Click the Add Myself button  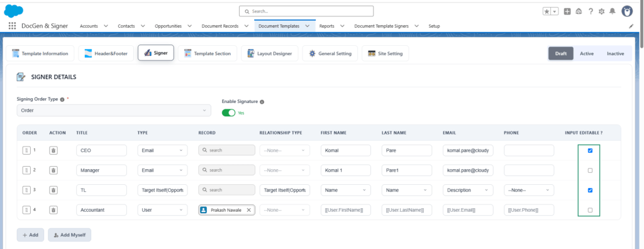(69, 235)
